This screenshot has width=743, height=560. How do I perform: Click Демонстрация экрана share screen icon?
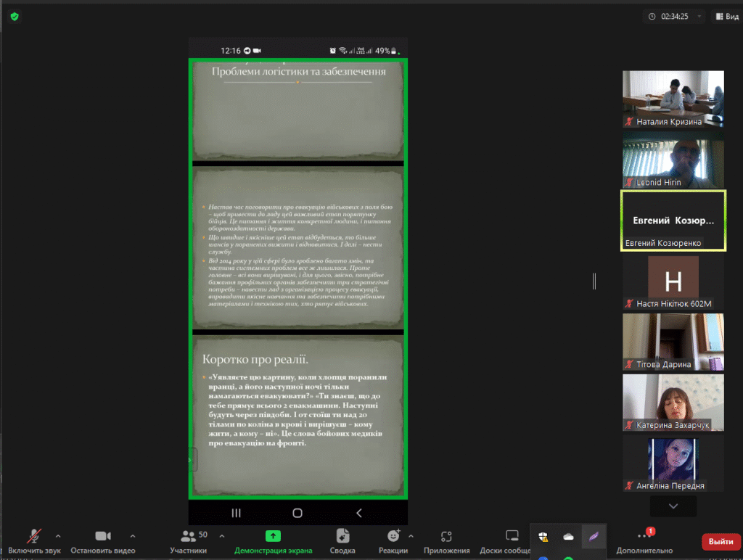[273, 536]
